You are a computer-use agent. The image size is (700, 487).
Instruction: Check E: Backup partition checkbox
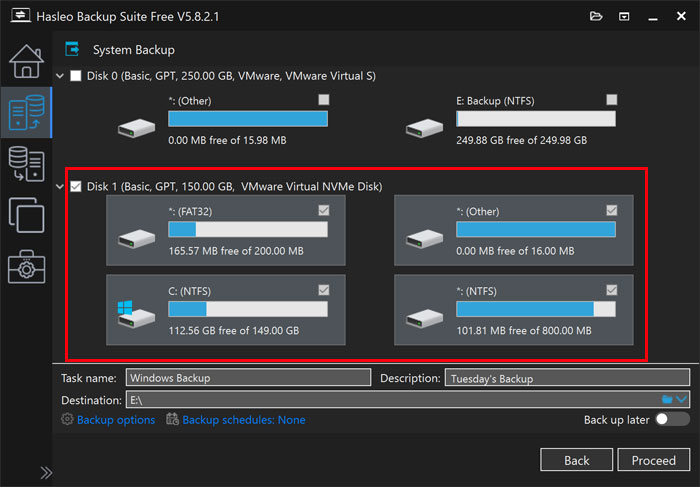(612, 100)
